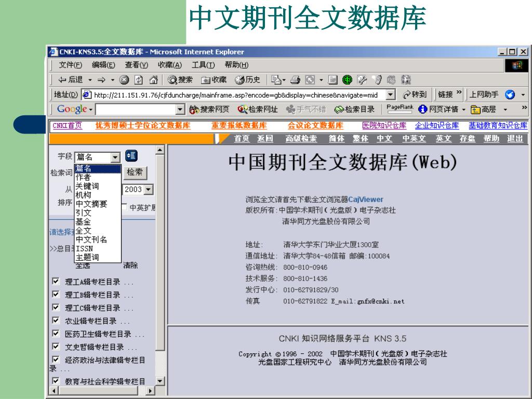Open the 搜索 search toolbar button
Image resolution: width=532 pixels, height=399 pixels.
(180, 79)
